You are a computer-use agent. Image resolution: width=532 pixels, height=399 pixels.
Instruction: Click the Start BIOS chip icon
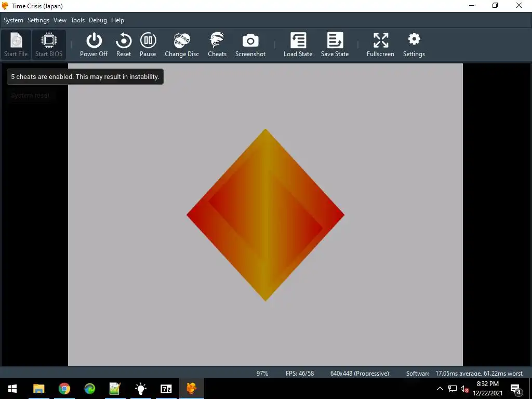click(x=49, y=45)
